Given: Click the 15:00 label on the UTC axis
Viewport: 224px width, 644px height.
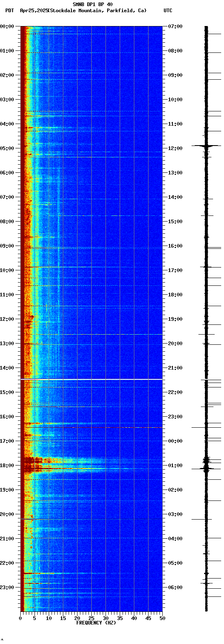Looking at the screenshot, I should click(175, 222).
